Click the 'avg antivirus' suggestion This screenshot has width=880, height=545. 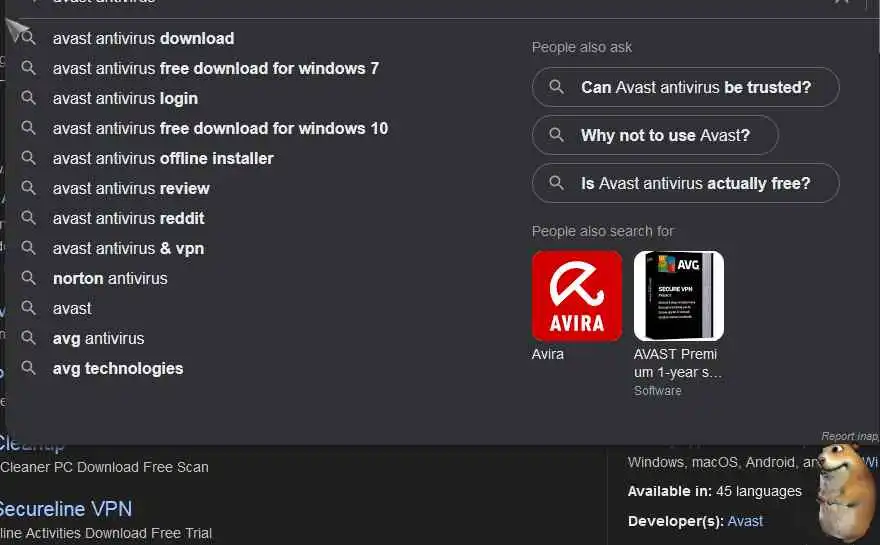tap(98, 338)
